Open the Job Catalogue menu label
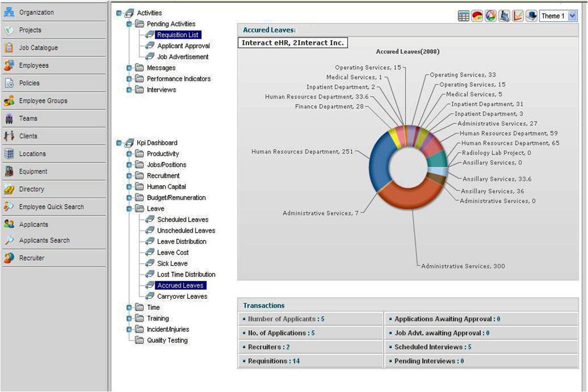588x392 pixels. 38,48
